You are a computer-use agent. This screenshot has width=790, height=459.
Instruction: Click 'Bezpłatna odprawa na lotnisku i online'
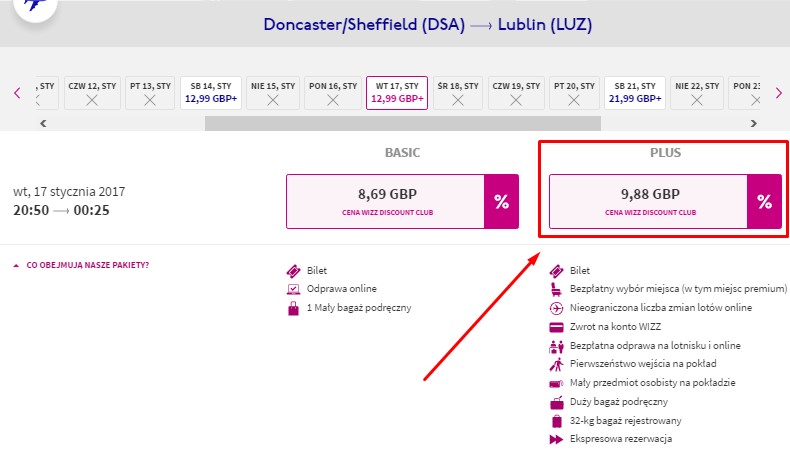[655, 346]
